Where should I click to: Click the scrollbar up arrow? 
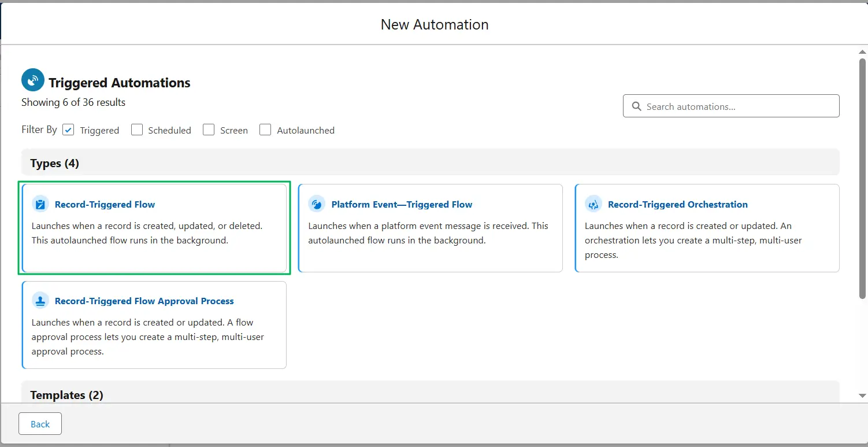(862, 51)
